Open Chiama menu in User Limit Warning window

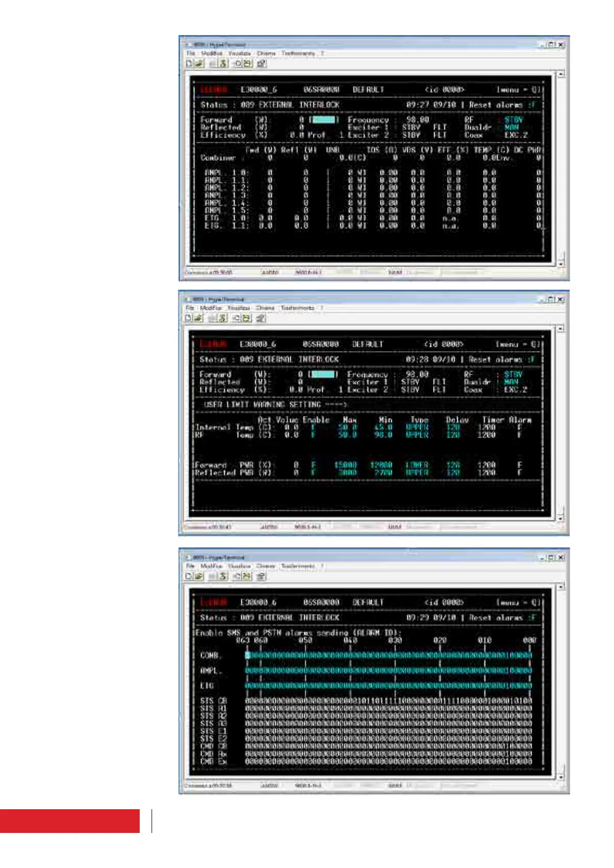pyautogui.click(x=265, y=308)
